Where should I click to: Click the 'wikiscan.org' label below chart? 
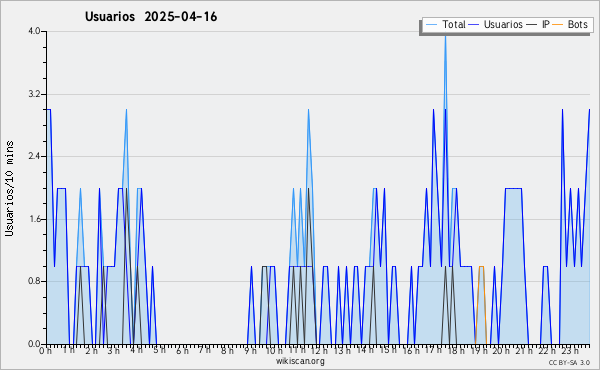pos(300,361)
